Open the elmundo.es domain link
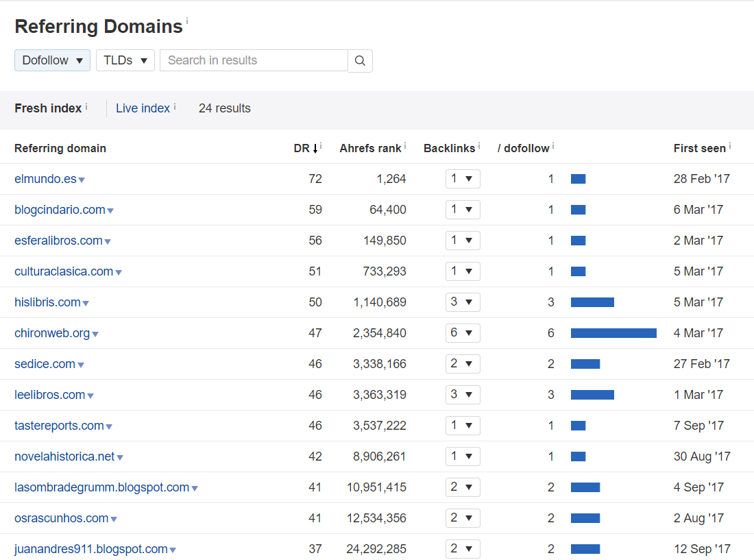754x560 pixels. (45, 179)
